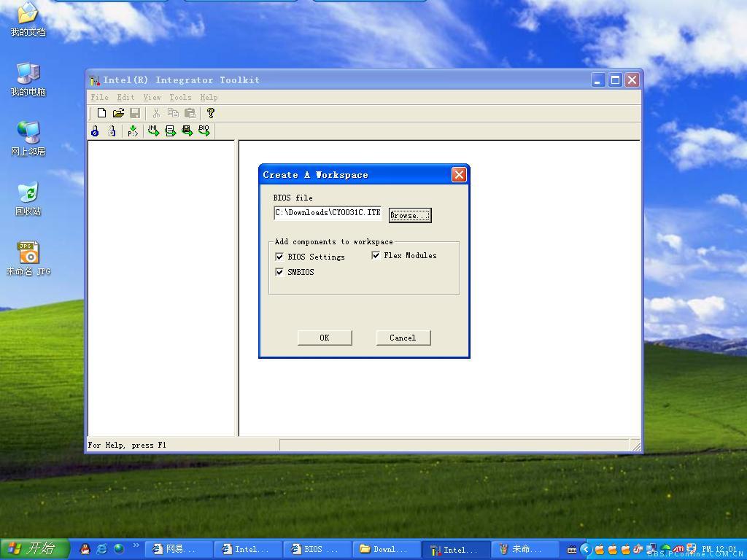Confirm workspace with OK button
The width and height of the screenshot is (747, 560).
point(325,338)
